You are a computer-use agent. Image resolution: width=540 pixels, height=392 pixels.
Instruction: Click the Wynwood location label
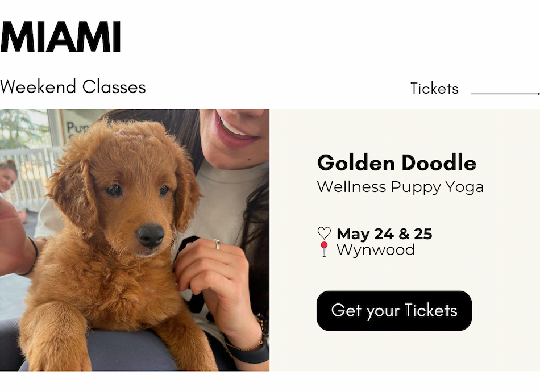pyautogui.click(x=375, y=249)
